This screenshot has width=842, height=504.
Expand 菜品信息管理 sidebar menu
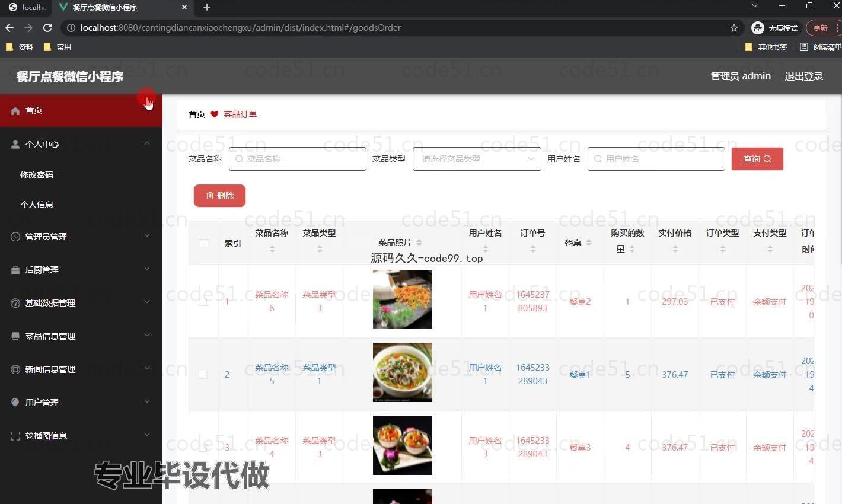pyautogui.click(x=81, y=336)
